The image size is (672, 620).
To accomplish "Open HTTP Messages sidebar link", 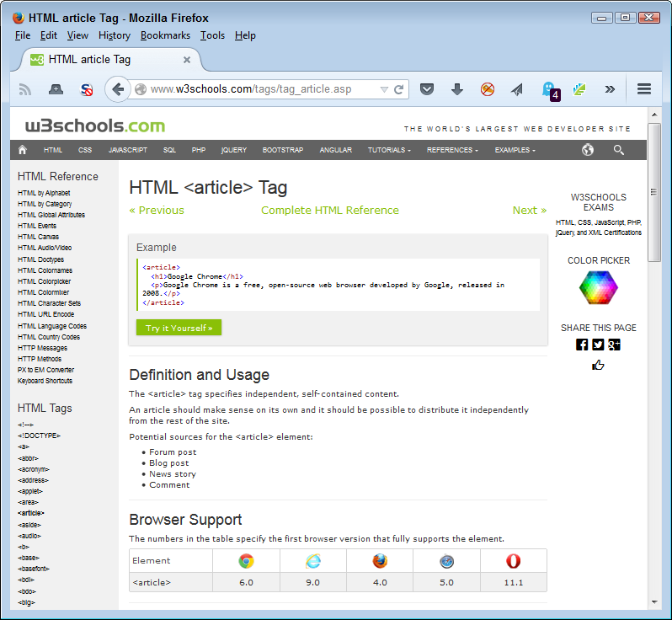I will tap(42, 348).
